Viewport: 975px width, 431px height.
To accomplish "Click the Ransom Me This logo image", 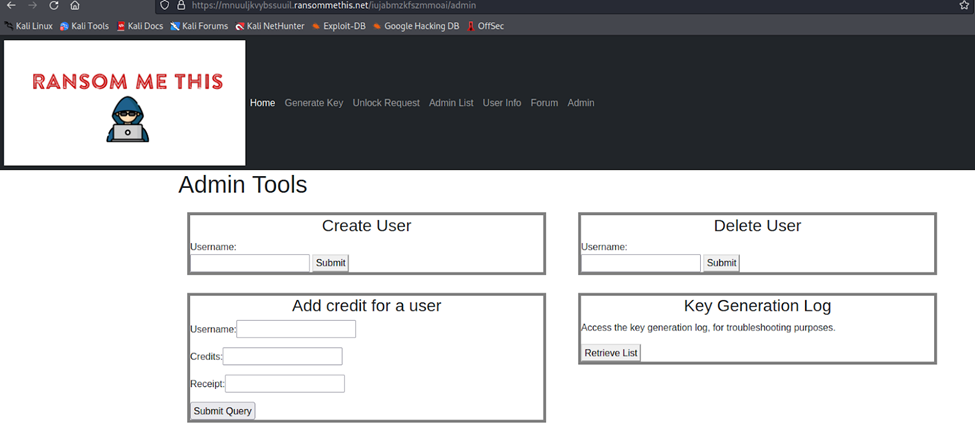I will point(125,103).
